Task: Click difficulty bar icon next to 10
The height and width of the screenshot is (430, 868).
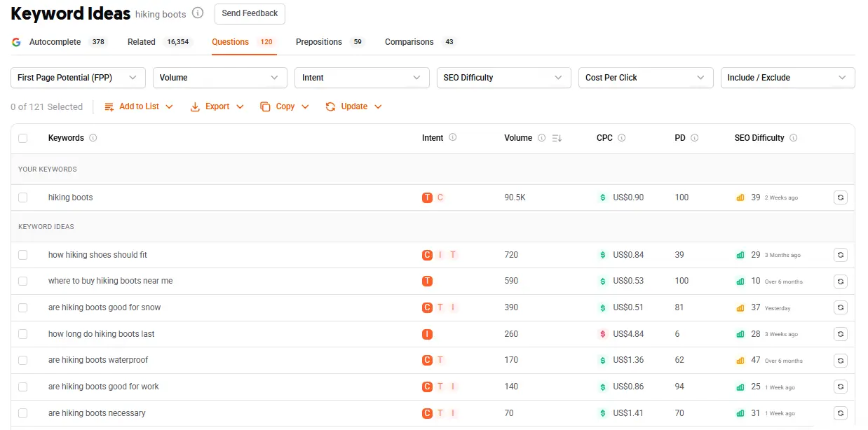Action: (740, 281)
